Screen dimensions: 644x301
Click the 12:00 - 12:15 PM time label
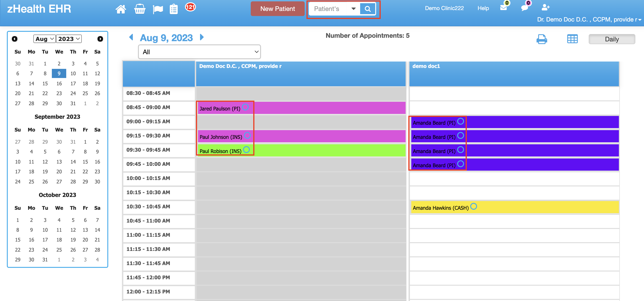pyautogui.click(x=148, y=292)
